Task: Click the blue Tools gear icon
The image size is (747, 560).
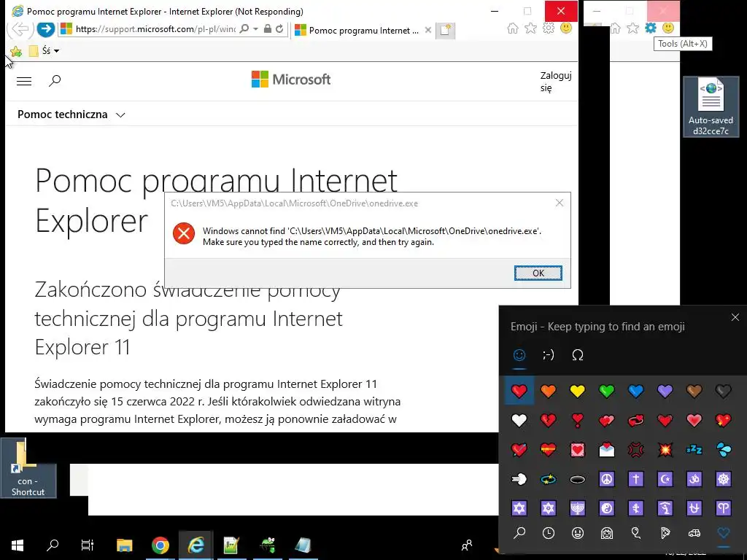Action: (x=650, y=28)
